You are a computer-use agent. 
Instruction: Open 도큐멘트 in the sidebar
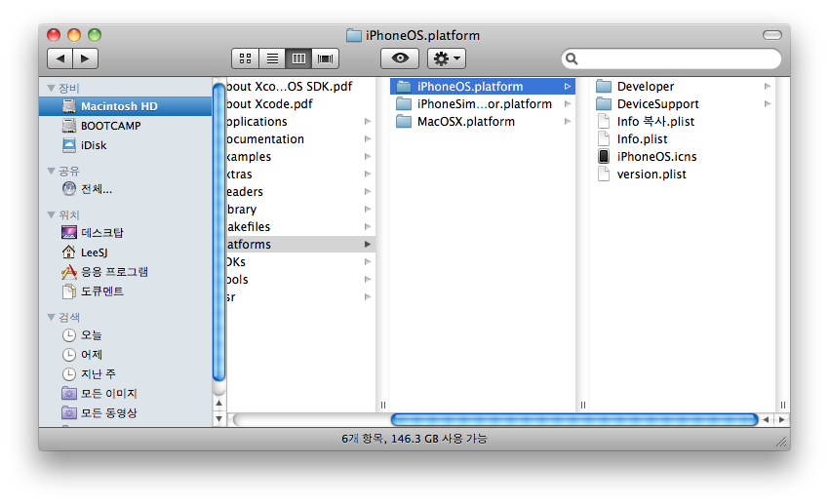(125, 291)
